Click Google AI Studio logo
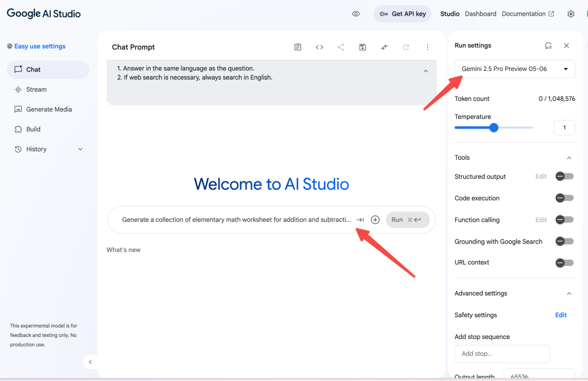The image size is (588, 381). click(x=44, y=14)
